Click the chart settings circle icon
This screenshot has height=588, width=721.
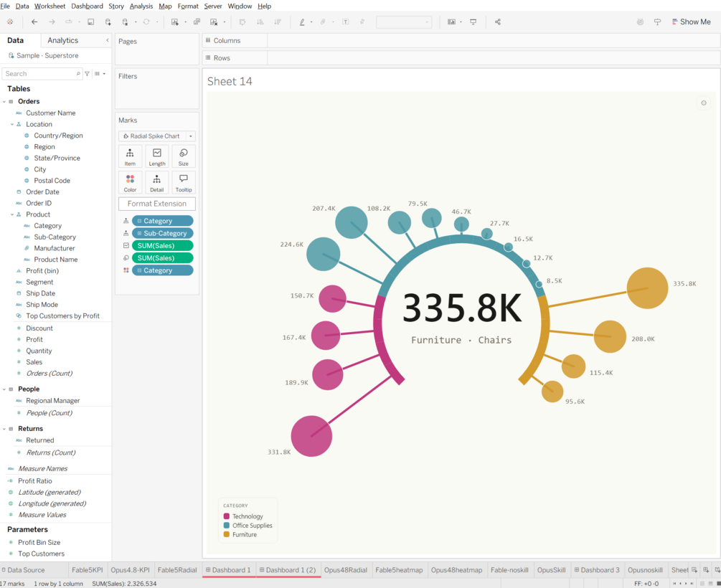coord(704,103)
